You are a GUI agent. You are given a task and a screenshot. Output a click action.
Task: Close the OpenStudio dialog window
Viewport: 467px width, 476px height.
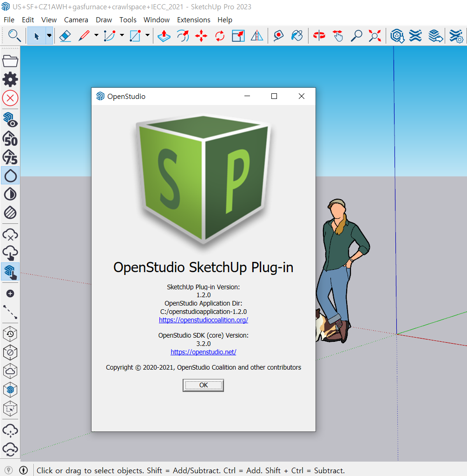tap(302, 96)
